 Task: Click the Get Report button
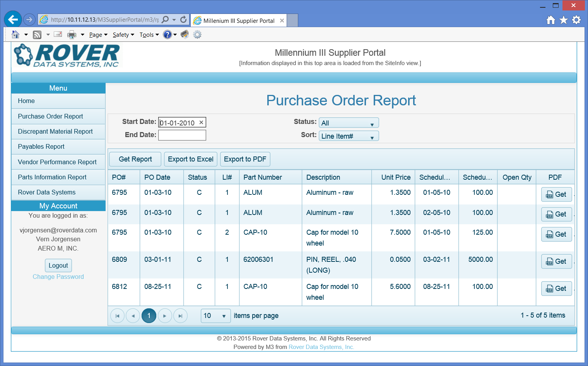tap(135, 159)
